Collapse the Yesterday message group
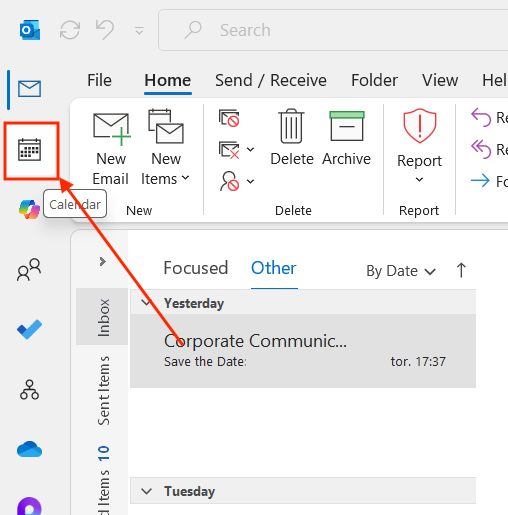Image resolution: width=508 pixels, height=515 pixels. [x=146, y=303]
